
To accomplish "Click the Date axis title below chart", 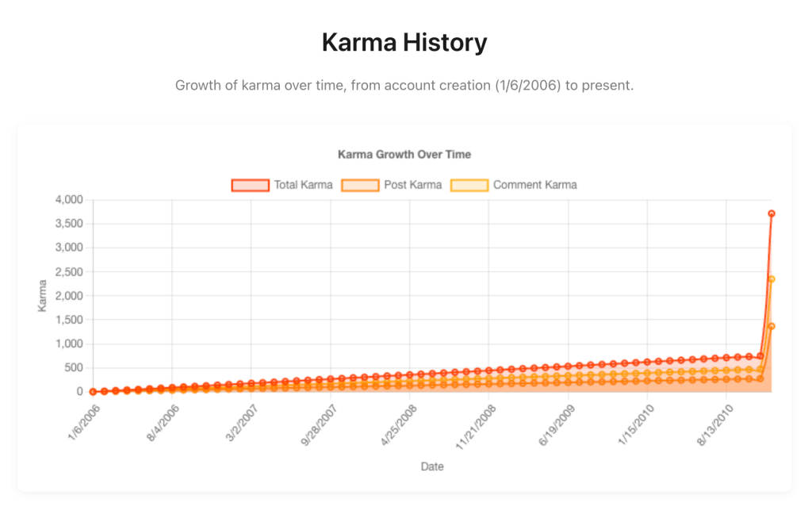I will coord(432,466).
